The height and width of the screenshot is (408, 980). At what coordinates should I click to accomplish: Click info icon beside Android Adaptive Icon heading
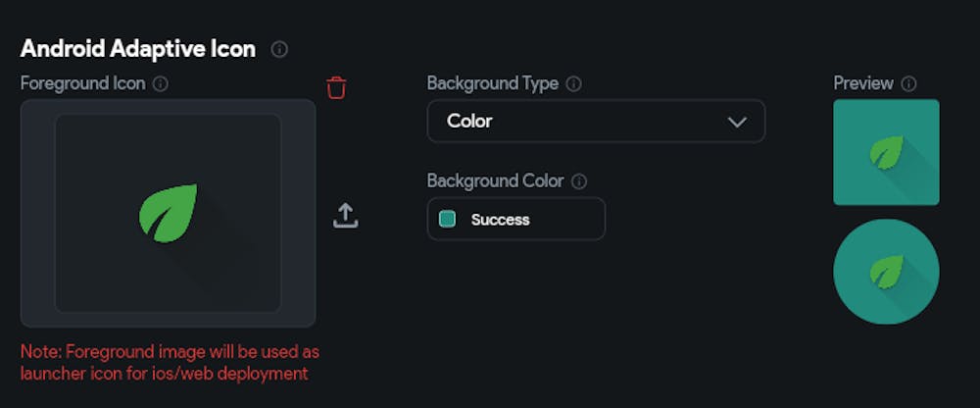click(x=279, y=49)
